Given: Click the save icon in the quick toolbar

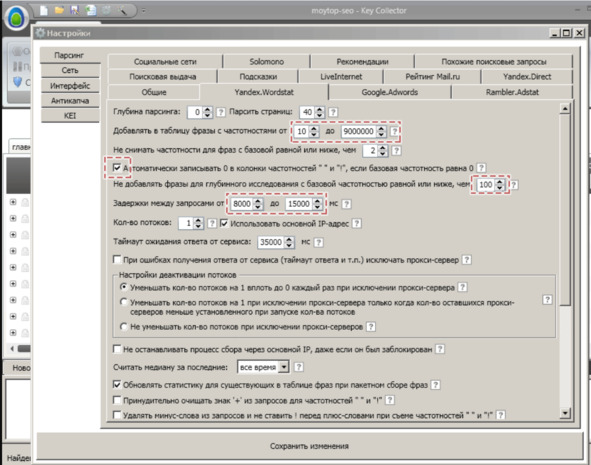Looking at the screenshot, I should pos(75,10).
